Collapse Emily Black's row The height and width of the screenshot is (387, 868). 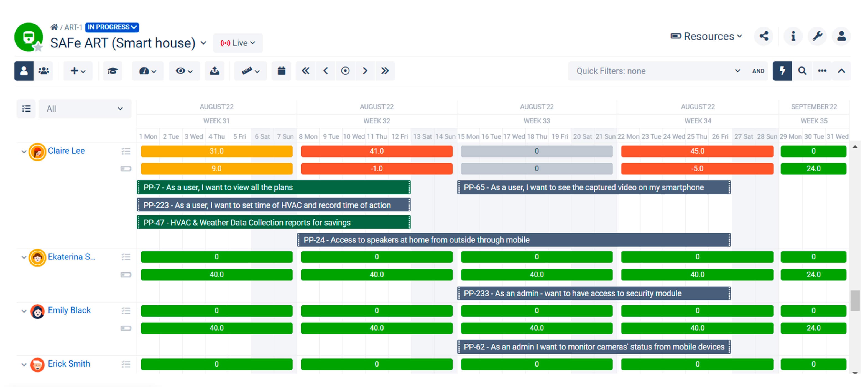click(24, 311)
